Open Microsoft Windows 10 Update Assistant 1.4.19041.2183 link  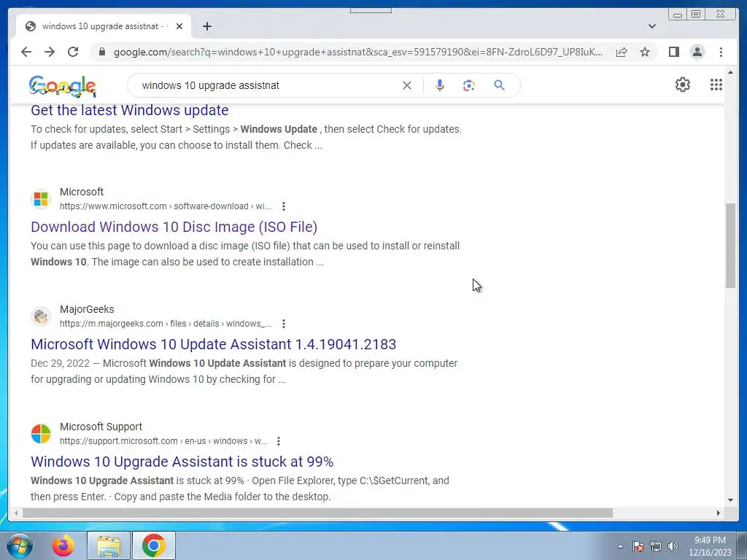(214, 344)
